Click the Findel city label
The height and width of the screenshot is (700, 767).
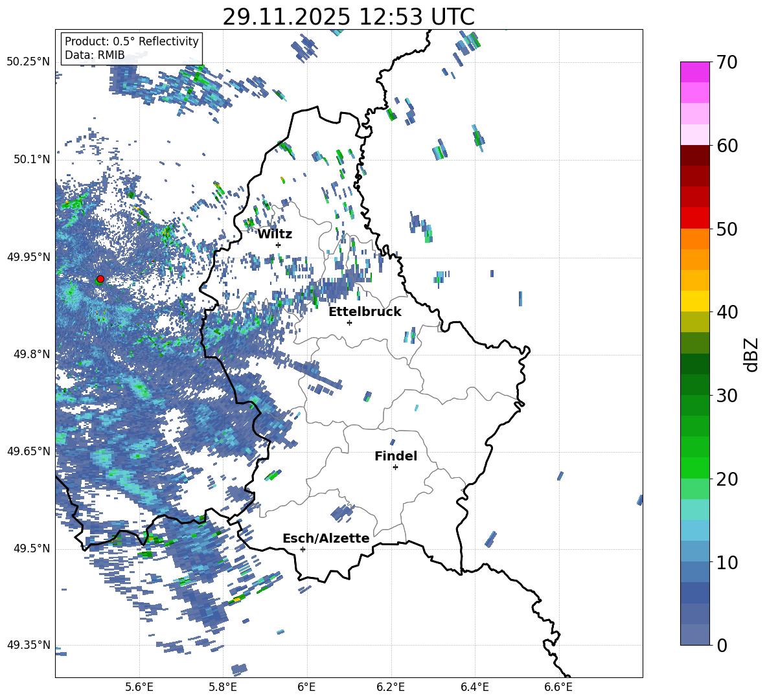tap(396, 456)
